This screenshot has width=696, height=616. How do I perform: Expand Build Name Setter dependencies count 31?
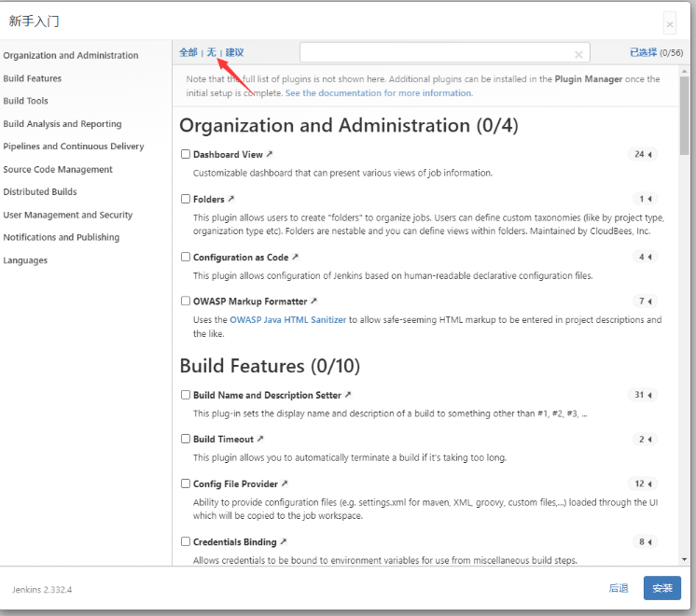[x=644, y=395]
